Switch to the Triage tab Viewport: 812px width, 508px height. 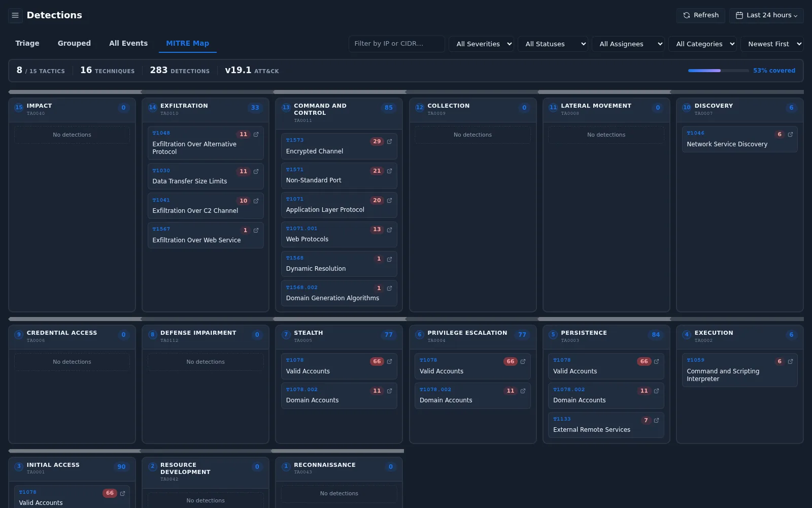click(27, 43)
